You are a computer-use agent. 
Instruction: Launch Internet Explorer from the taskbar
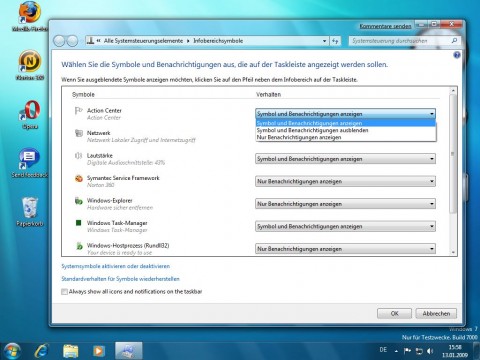(42, 351)
